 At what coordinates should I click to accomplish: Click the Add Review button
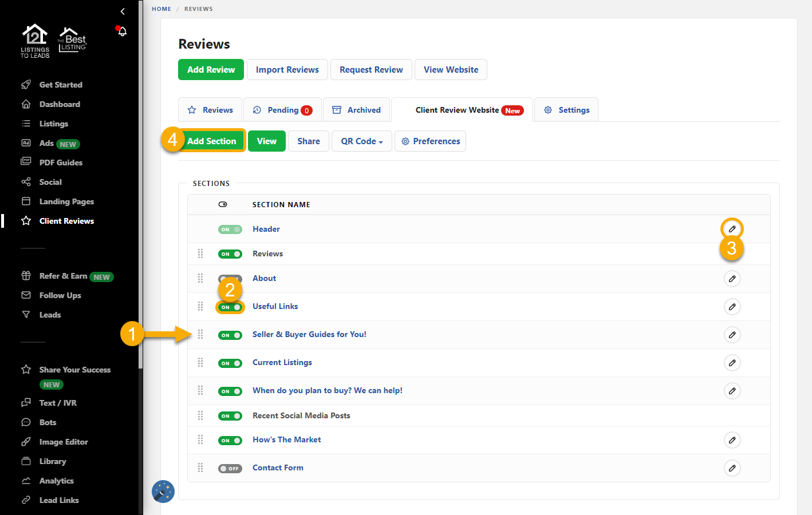[211, 69]
